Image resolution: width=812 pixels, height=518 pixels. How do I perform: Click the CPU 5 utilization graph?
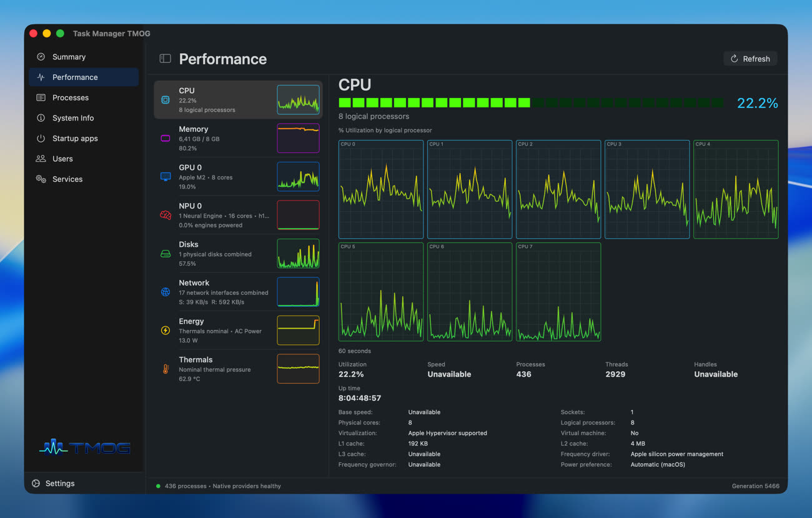point(381,292)
